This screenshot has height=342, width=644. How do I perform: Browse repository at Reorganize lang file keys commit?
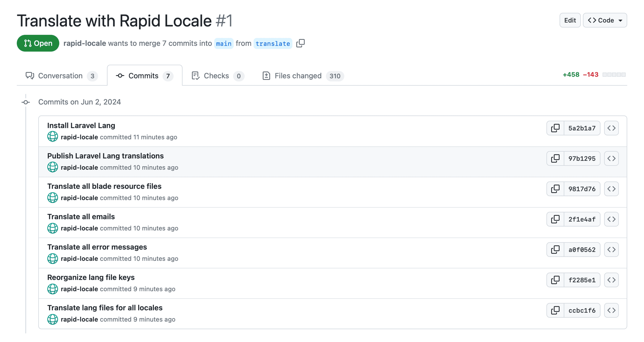pos(611,280)
